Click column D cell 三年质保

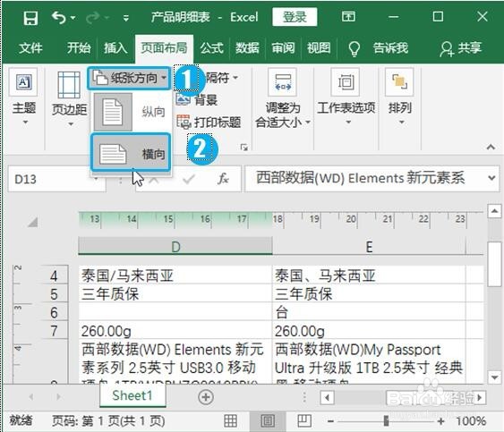tap(175, 293)
